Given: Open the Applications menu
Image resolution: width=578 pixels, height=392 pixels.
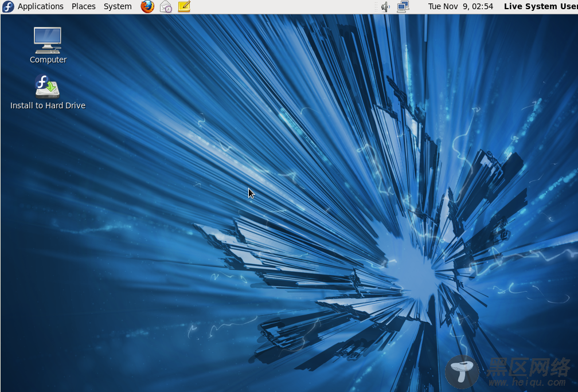Looking at the screenshot, I should point(41,6).
